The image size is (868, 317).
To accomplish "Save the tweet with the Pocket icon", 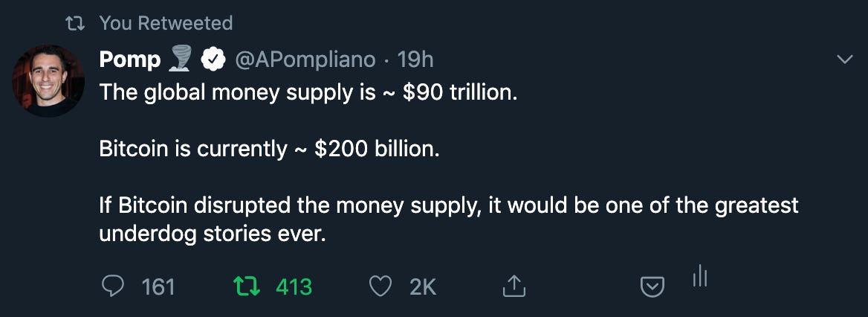I will point(652,286).
